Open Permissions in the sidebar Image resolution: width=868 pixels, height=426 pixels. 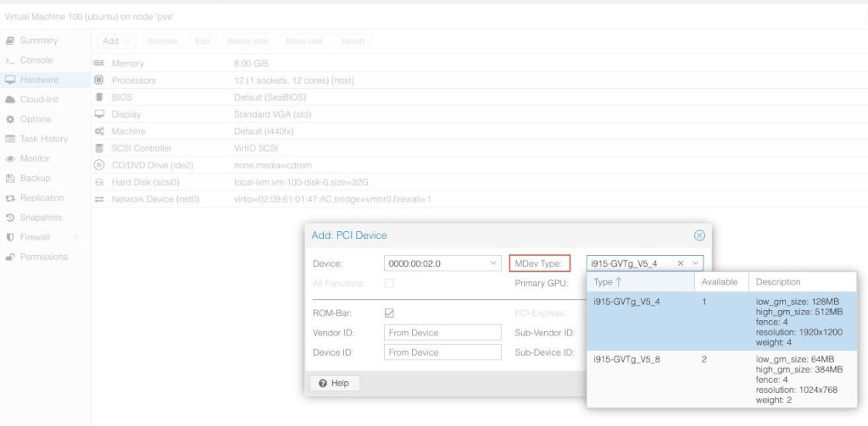tap(43, 257)
